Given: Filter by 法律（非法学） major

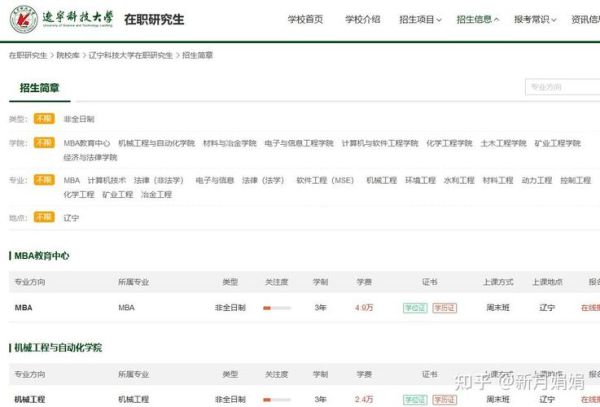Looking at the screenshot, I should [x=159, y=181].
